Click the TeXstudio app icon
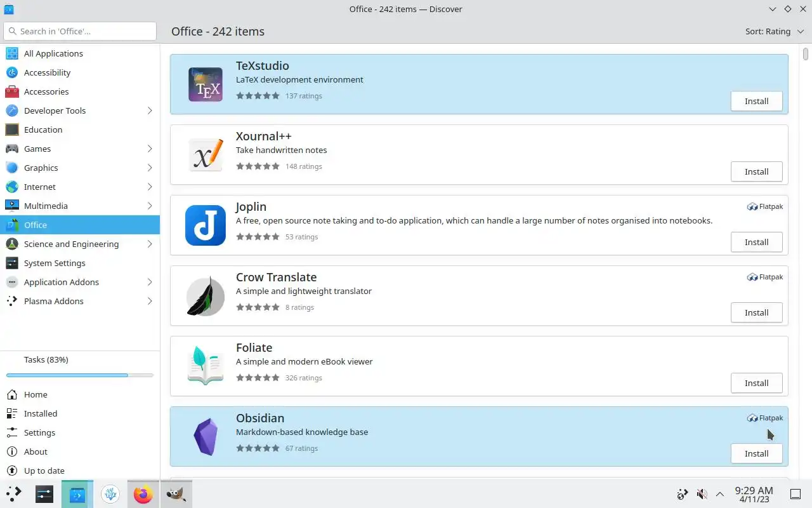Viewport: 812px width, 508px height. [x=206, y=84]
